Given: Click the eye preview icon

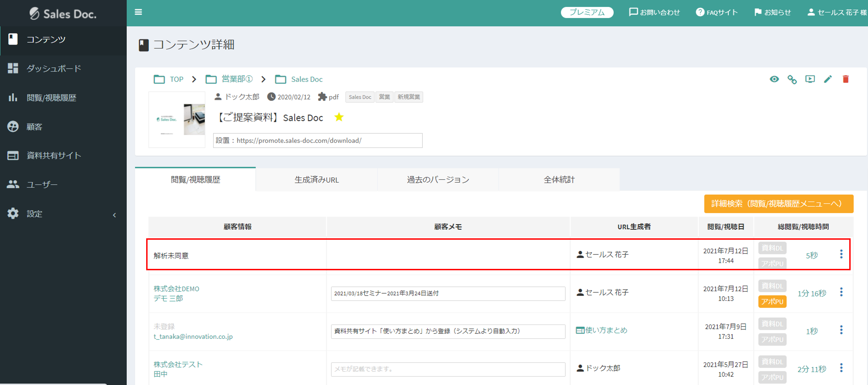Looking at the screenshot, I should point(774,79).
